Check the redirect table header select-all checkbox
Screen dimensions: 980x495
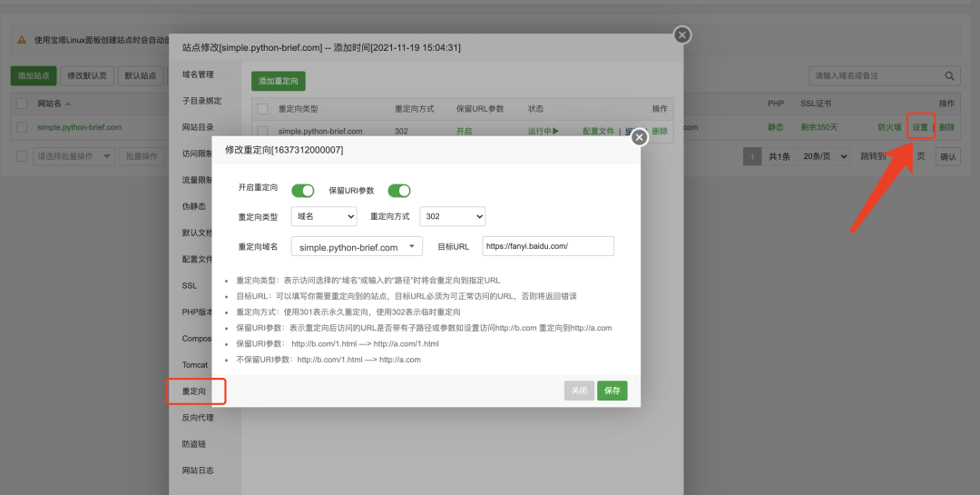click(262, 109)
